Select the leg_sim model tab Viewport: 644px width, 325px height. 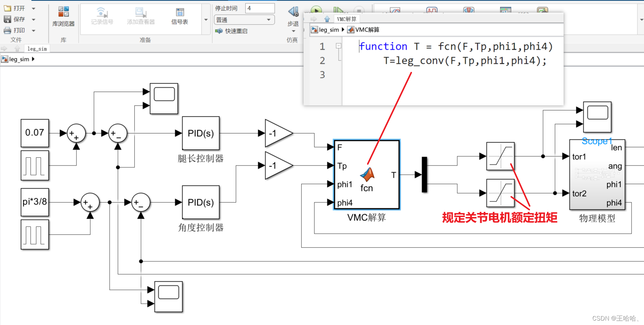point(37,49)
